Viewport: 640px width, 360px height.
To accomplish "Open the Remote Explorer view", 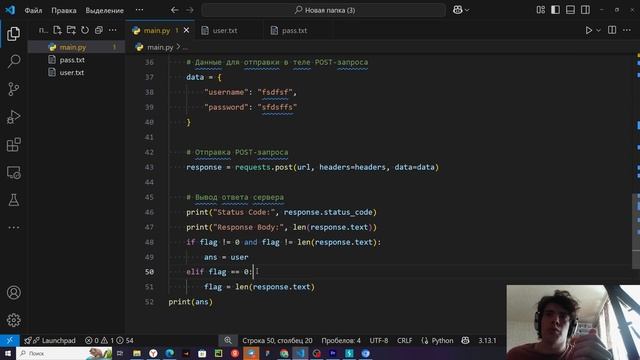I will coord(13,172).
